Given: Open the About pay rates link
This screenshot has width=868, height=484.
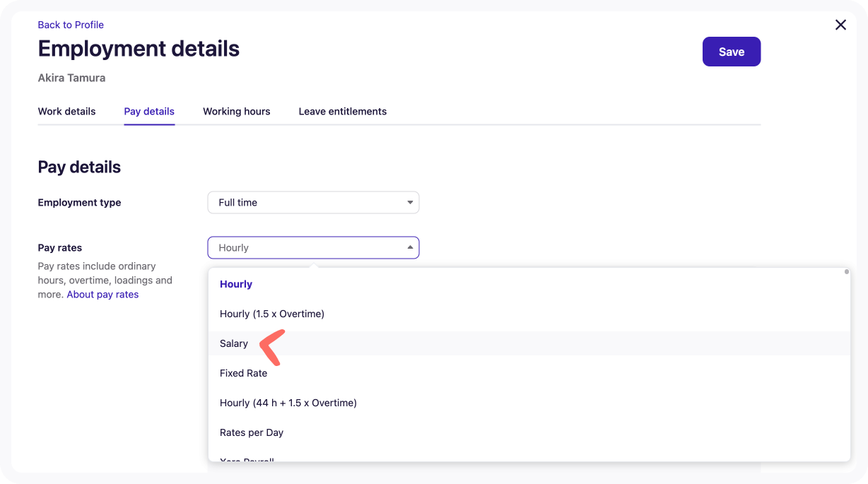Looking at the screenshot, I should tap(102, 295).
